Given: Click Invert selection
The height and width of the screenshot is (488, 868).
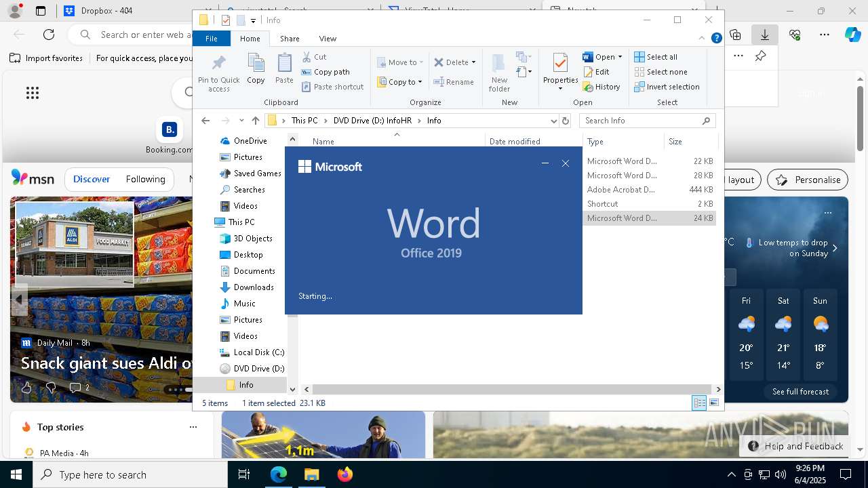Looking at the screenshot, I should [x=667, y=87].
